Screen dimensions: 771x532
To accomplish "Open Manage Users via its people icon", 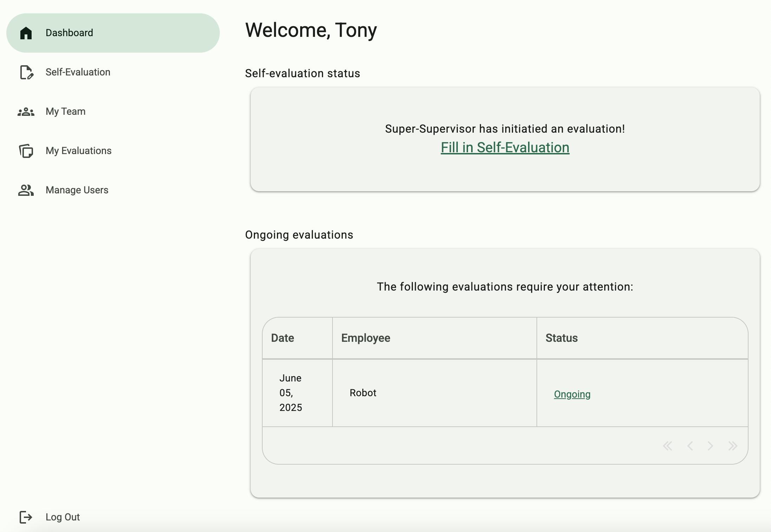I will click(x=25, y=190).
